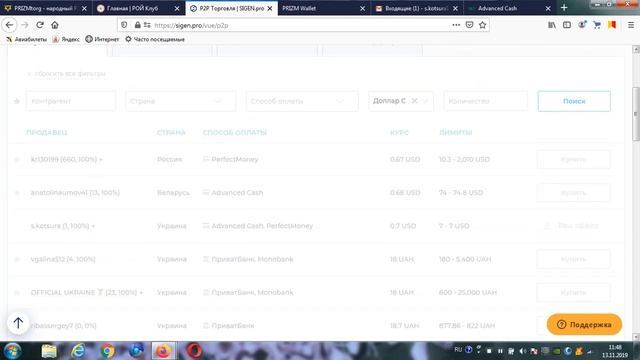This screenshot has height=360, width=640.
Task: Launch Internet Explorer from the taskbar
Action: [78, 351]
